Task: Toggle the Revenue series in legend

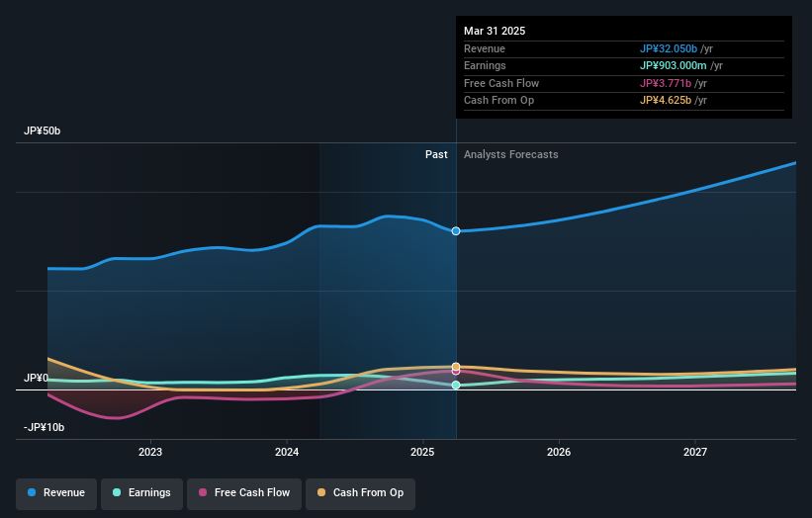Action: tap(56, 493)
